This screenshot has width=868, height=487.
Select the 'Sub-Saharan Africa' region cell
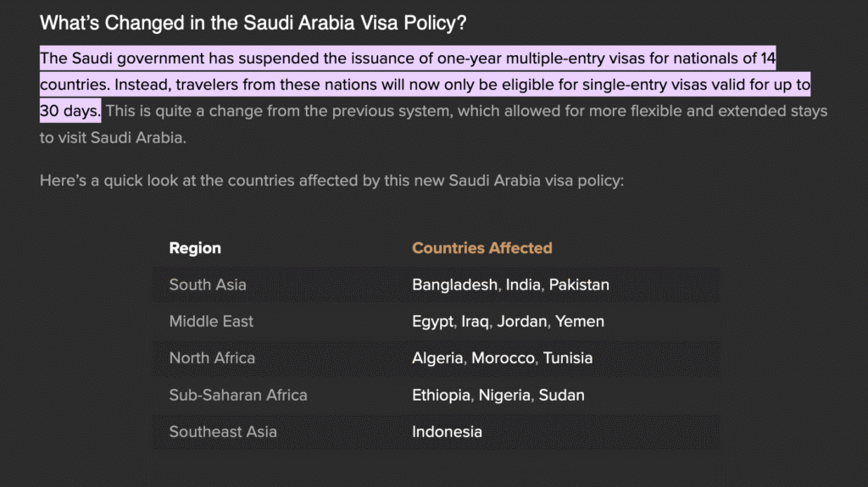(x=238, y=395)
